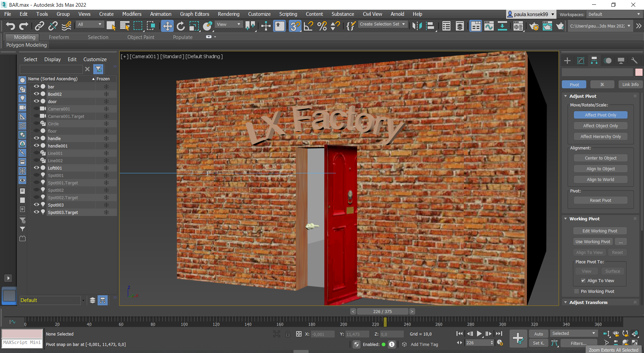
Task: Clear the scene explorer search filter
Action: pos(87,69)
